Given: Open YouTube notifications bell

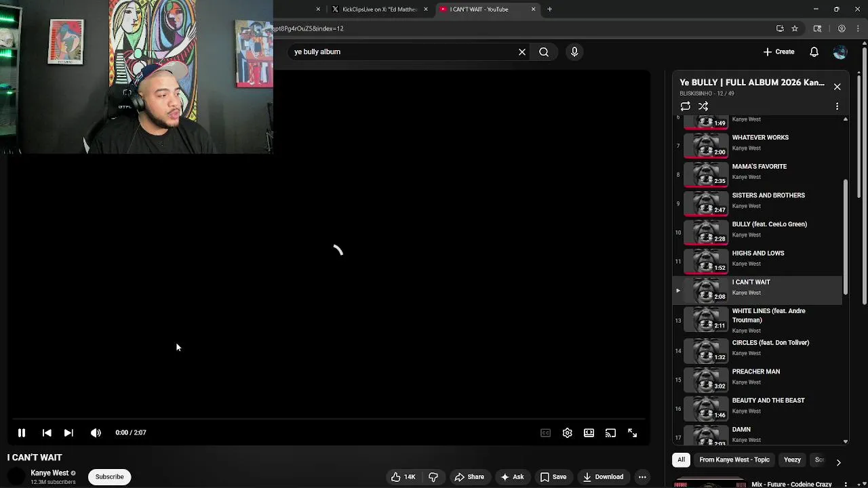Looking at the screenshot, I should pos(814,52).
